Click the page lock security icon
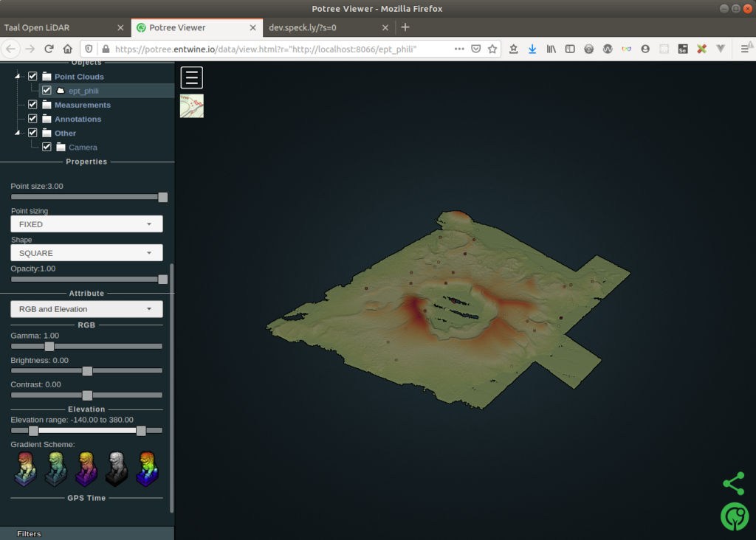 [106, 49]
